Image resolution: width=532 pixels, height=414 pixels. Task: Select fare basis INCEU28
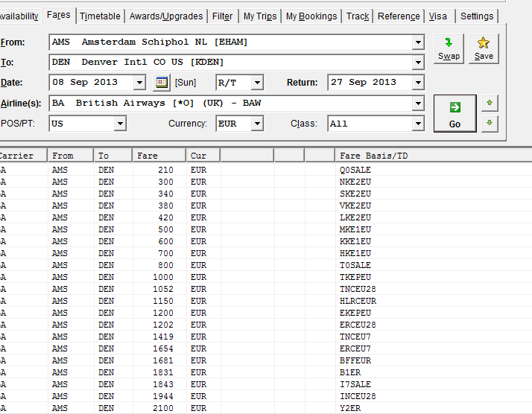coord(358,396)
